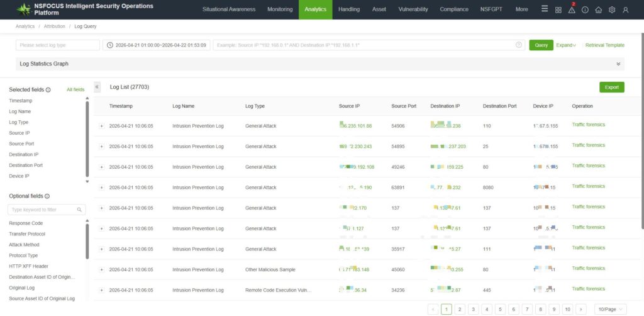Click the green Query button

point(541,45)
